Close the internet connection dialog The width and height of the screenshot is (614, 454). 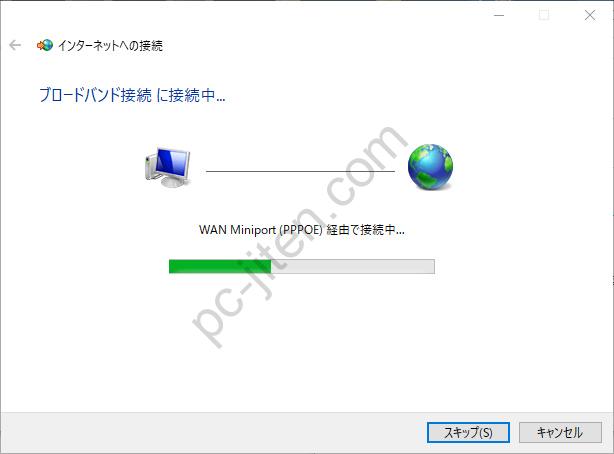[x=590, y=15]
